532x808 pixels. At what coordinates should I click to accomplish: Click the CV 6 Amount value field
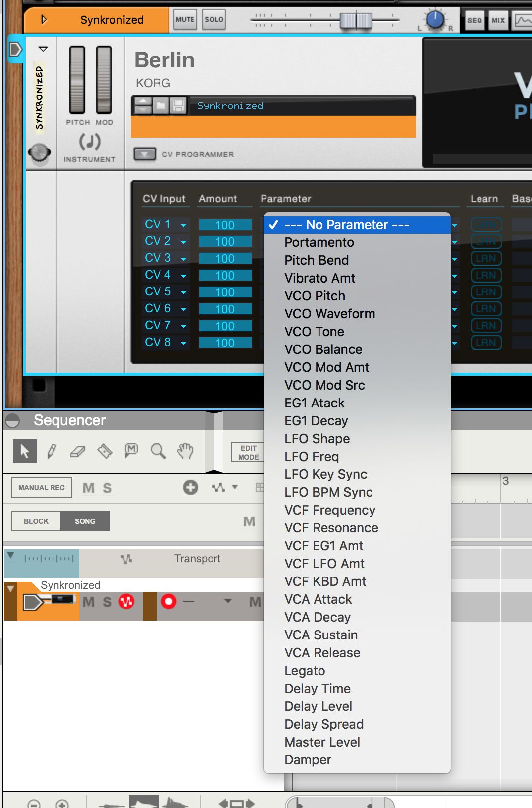click(x=225, y=309)
